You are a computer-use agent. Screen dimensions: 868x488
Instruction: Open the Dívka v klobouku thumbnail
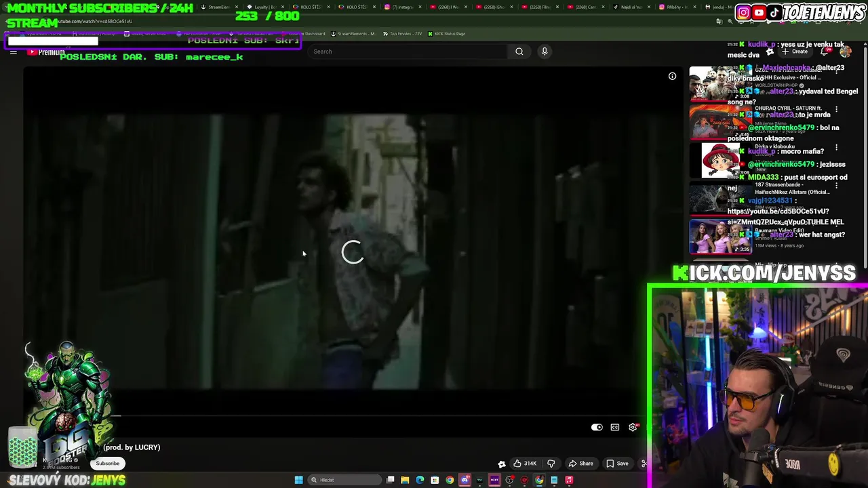720,160
